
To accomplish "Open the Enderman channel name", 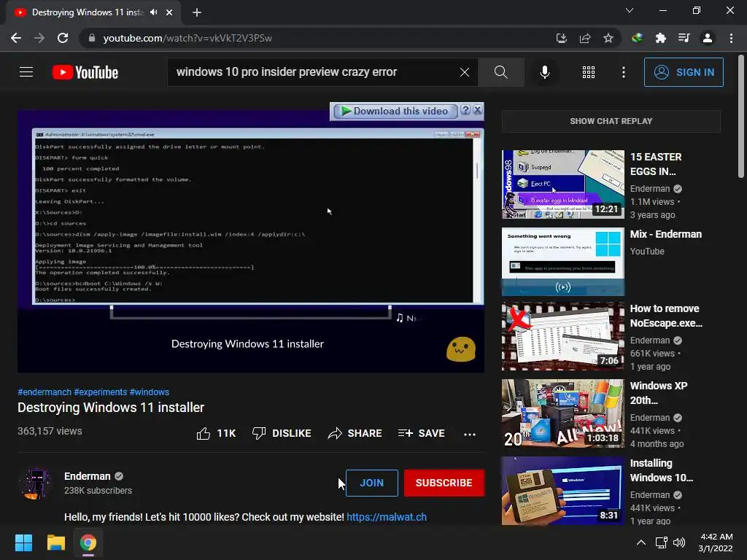I will [88, 476].
